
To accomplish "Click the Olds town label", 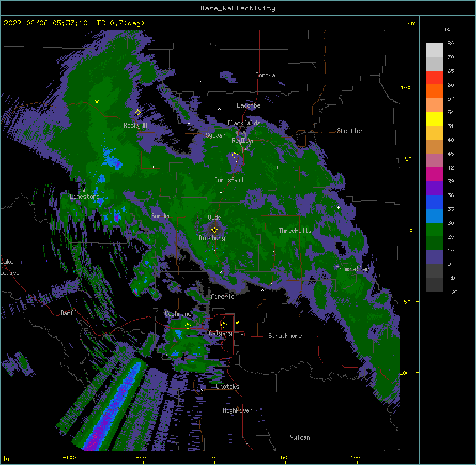I will [x=214, y=218].
